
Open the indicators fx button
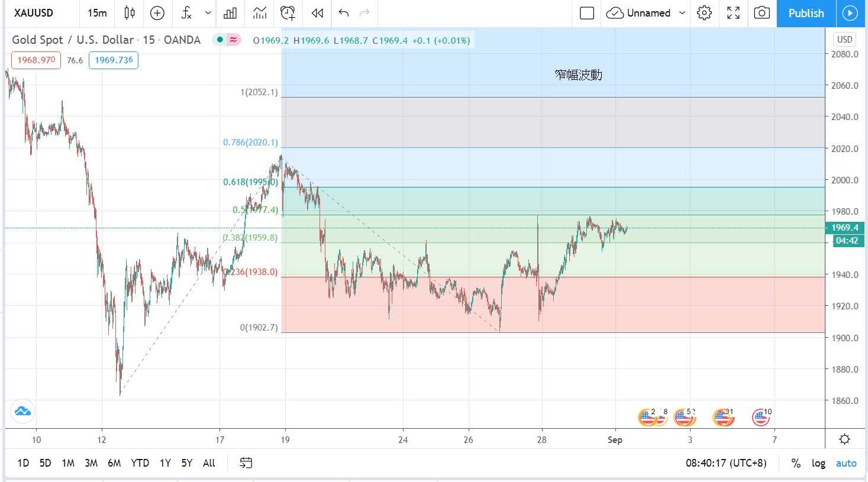(x=186, y=13)
